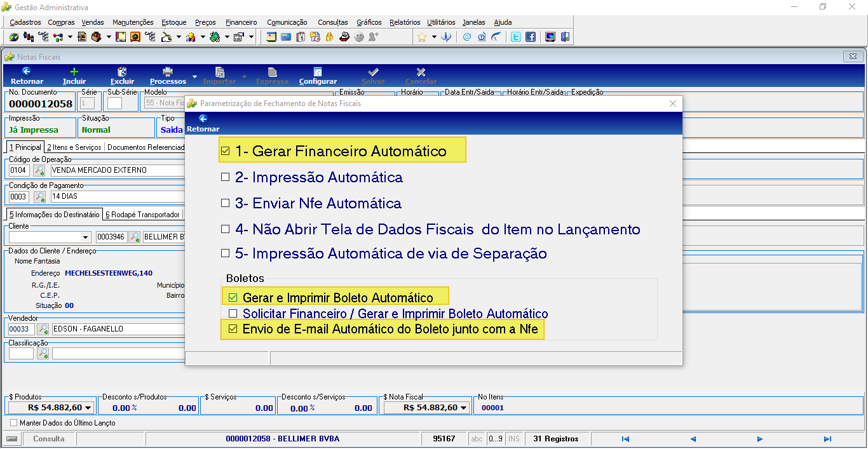Go to next record in status bar

(x=760, y=439)
